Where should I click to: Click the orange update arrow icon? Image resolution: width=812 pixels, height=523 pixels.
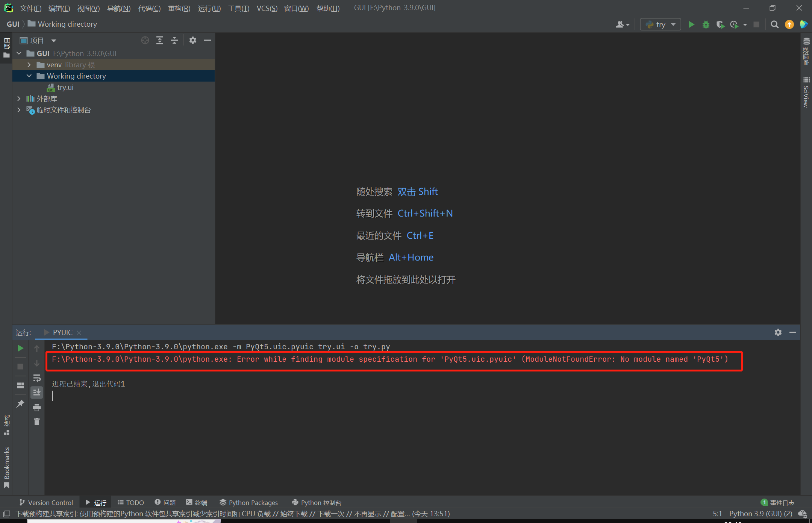tap(789, 24)
